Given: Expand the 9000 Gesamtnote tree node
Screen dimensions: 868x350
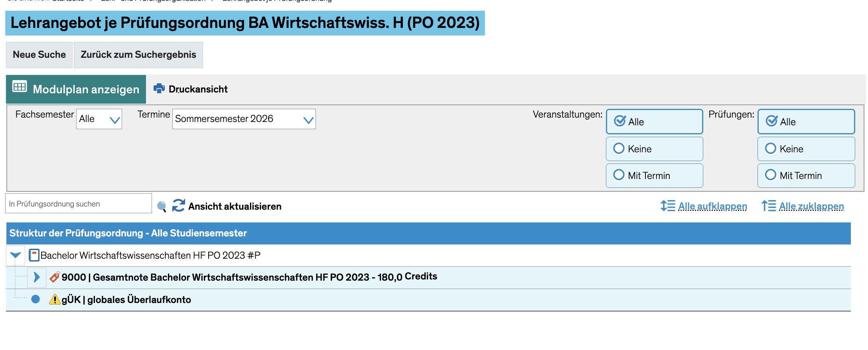Looking at the screenshot, I should [x=36, y=277].
